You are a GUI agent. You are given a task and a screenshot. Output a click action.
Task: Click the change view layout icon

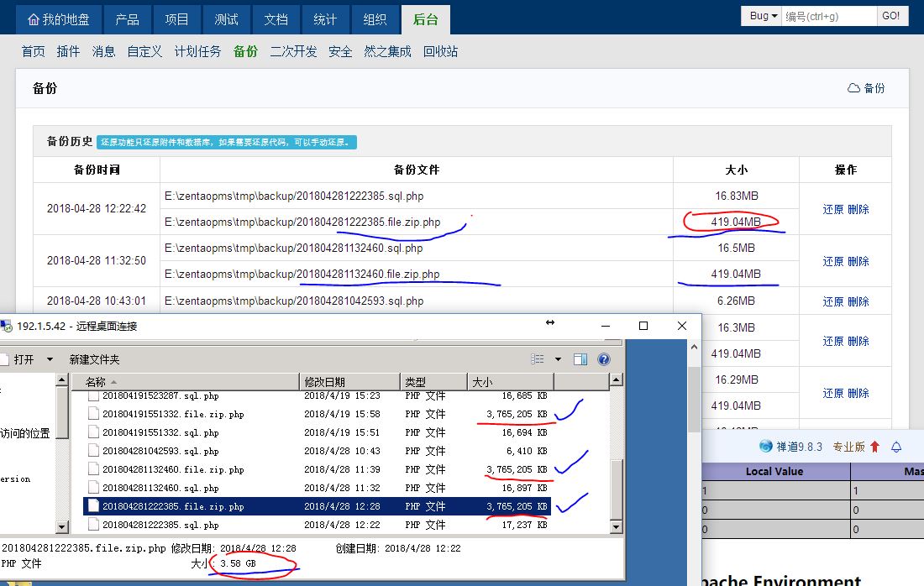(x=538, y=359)
